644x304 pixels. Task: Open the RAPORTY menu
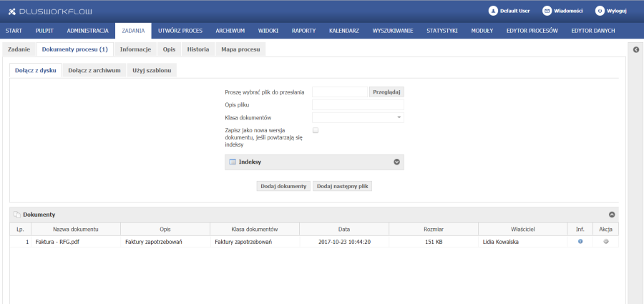tap(303, 31)
